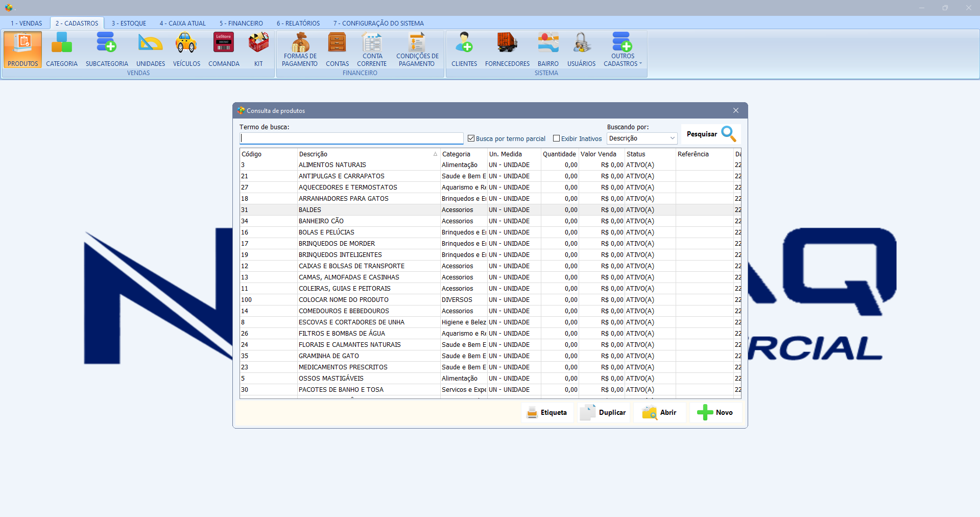The height and width of the screenshot is (517, 980).
Task: Open the Fornecedores truck icon
Action: [x=507, y=49]
